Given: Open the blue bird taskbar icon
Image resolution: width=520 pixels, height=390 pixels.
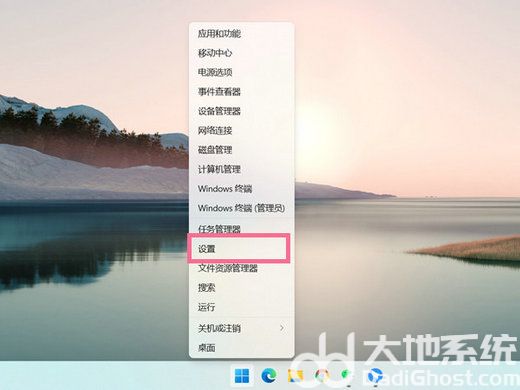Looking at the screenshot, I should (x=376, y=376).
